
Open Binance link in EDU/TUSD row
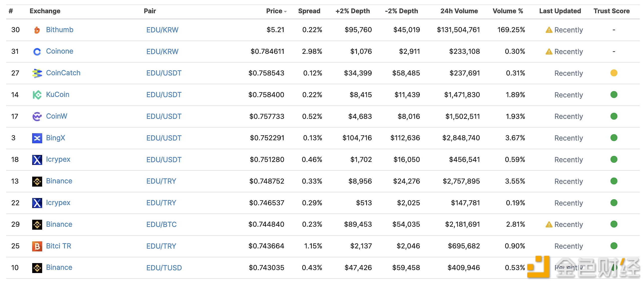tap(59, 268)
